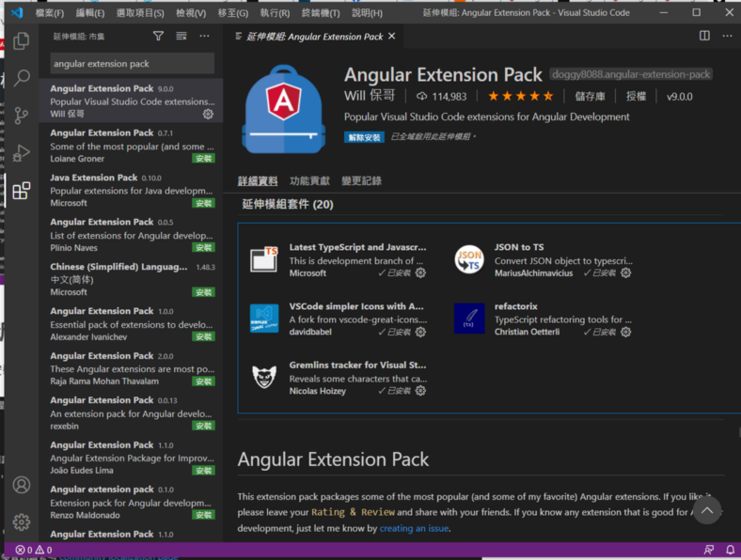Open the Run and Debug view

click(22, 153)
